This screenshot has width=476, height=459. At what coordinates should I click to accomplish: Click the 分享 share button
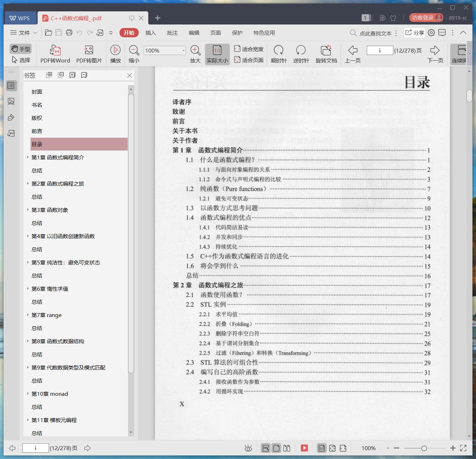click(x=415, y=33)
